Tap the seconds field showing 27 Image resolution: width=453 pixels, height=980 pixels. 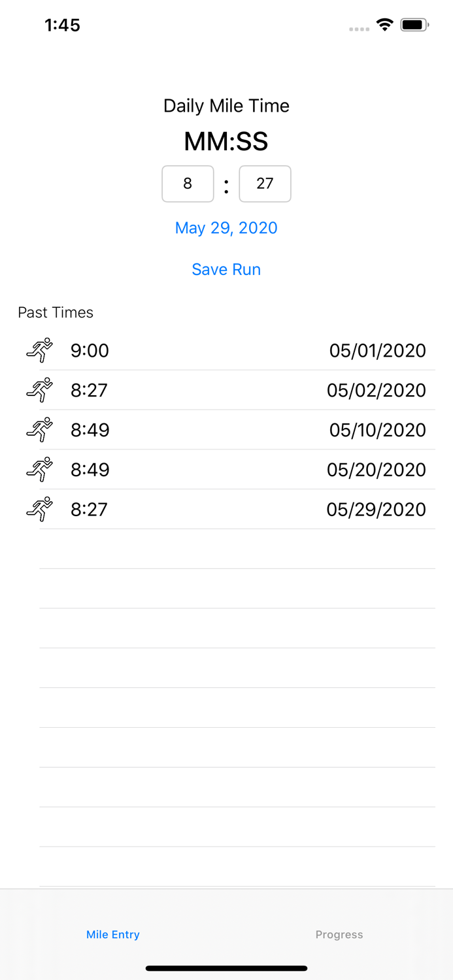pyautogui.click(x=265, y=184)
